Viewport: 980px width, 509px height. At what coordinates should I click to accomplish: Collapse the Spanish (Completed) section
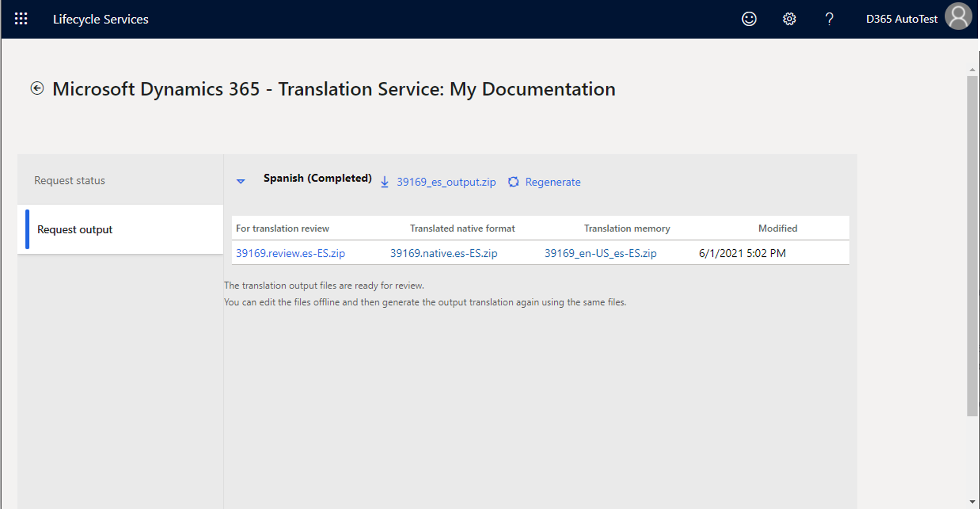241,181
